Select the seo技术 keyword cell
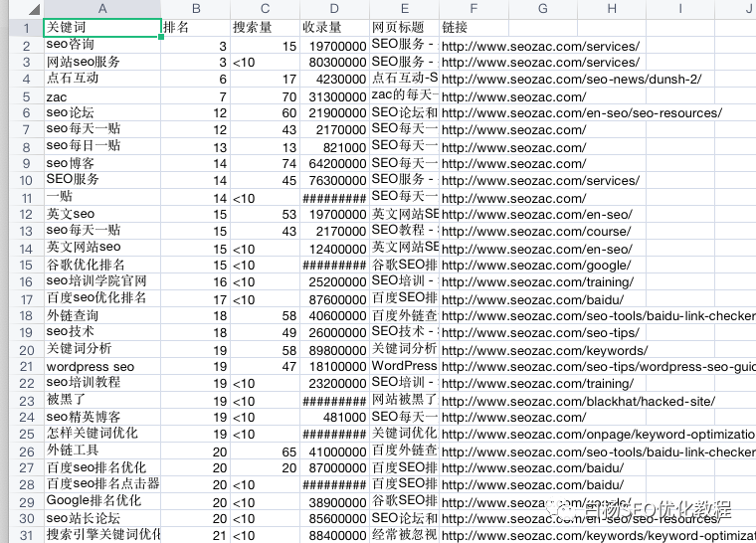 pos(102,332)
